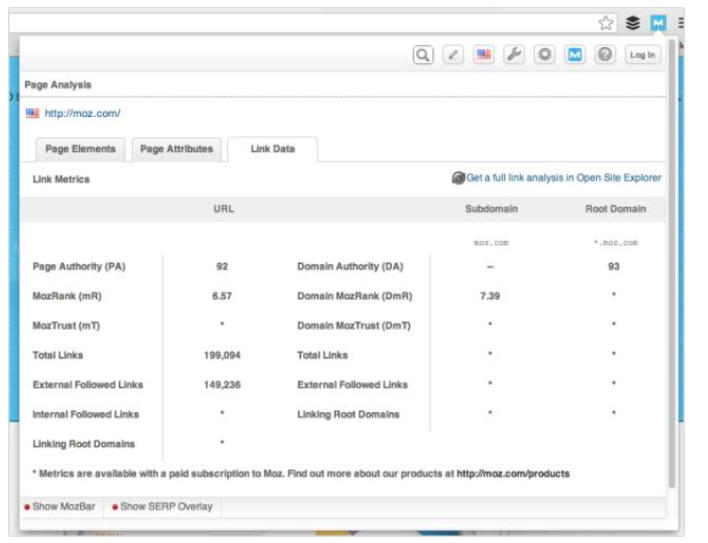Click the blue Moz M toolbar icon

coord(574,55)
